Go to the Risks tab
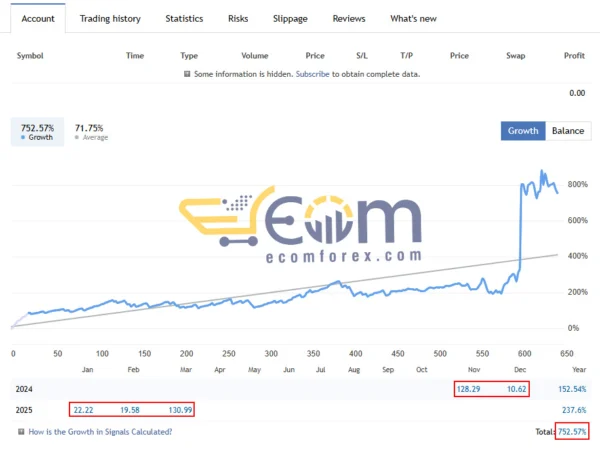The height and width of the screenshot is (449, 600). point(238,18)
